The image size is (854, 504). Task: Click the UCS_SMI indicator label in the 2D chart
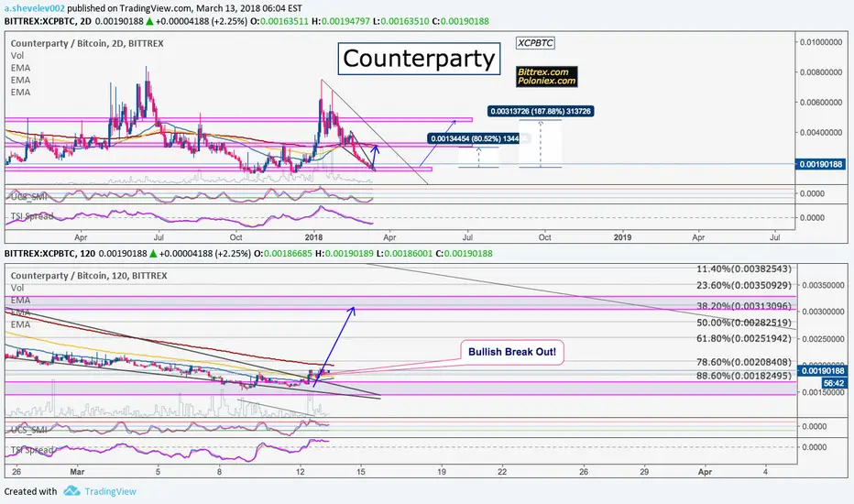tap(28, 196)
